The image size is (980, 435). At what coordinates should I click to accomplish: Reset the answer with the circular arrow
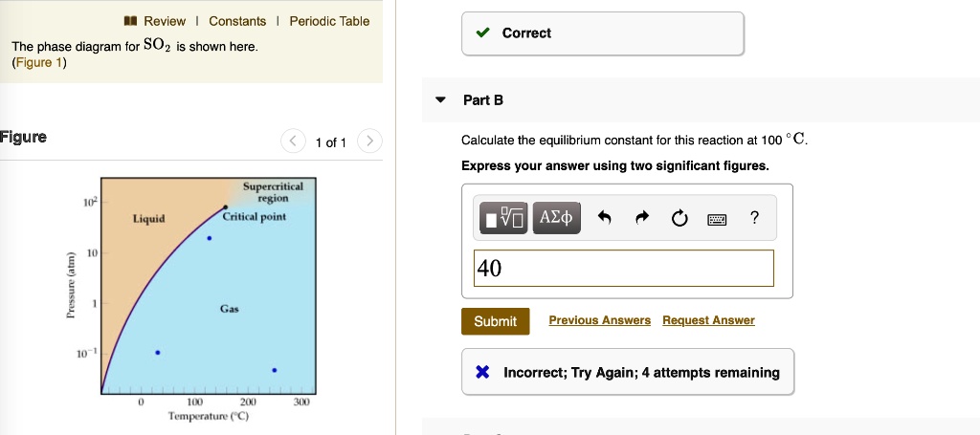point(679,219)
